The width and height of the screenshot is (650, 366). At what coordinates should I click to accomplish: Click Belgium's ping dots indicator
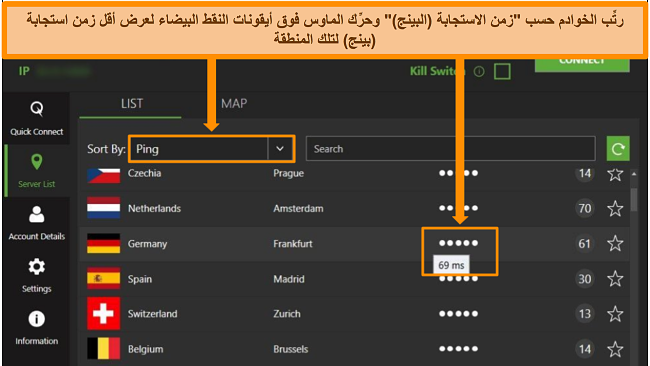pos(458,349)
